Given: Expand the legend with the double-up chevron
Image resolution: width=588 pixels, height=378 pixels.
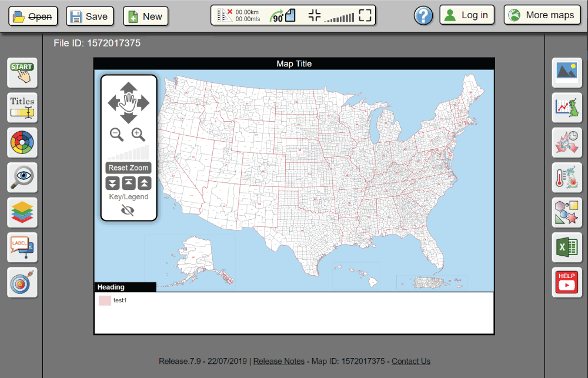Looking at the screenshot, I should click(143, 183).
